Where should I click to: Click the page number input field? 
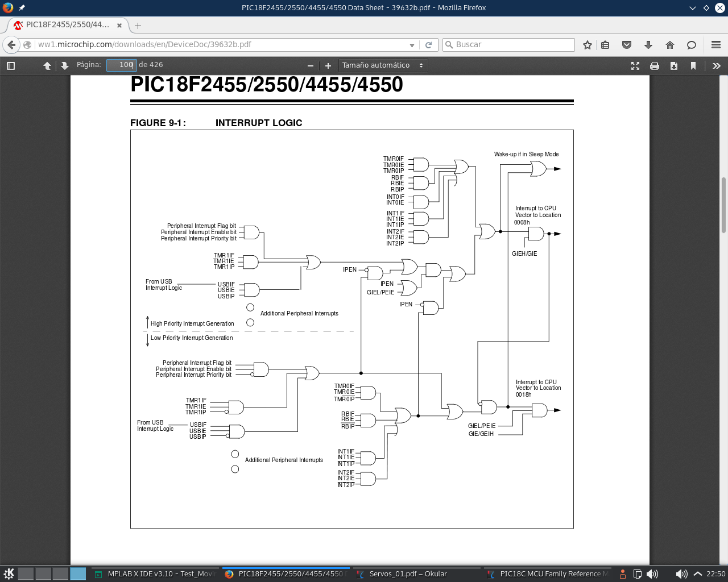coord(122,65)
